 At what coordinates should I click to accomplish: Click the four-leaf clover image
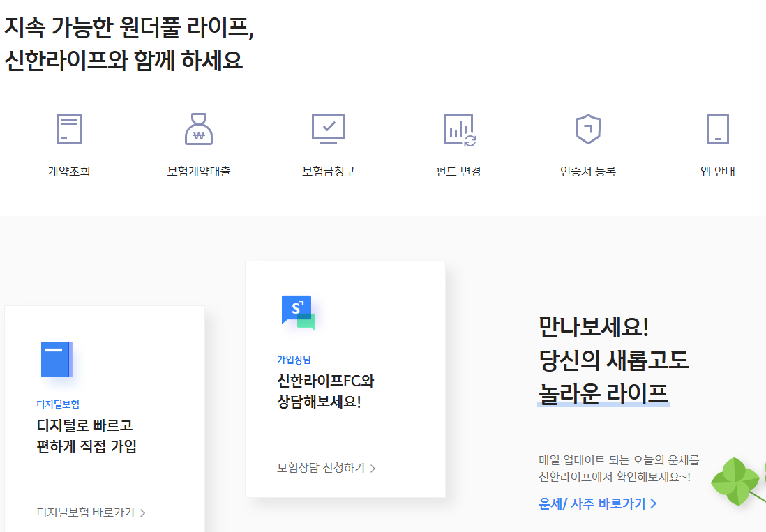pos(737,481)
